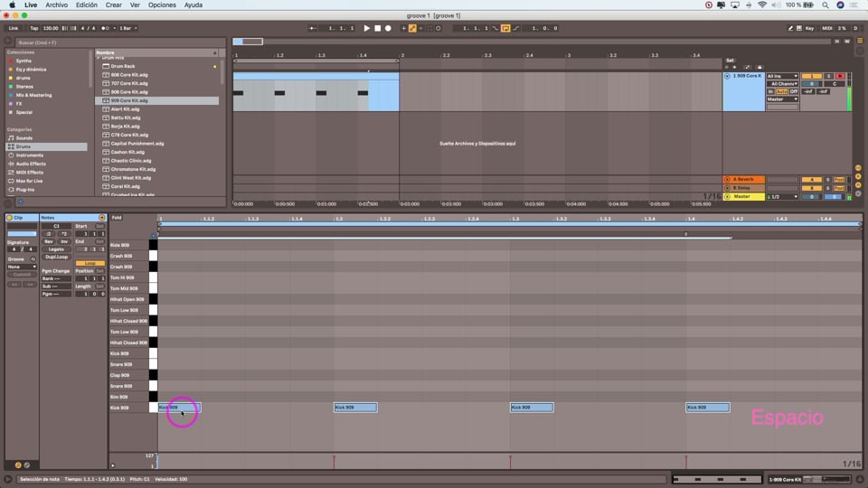Click the Punch-Out switch icon
Viewport: 868px width, 488px height.
point(516,28)
